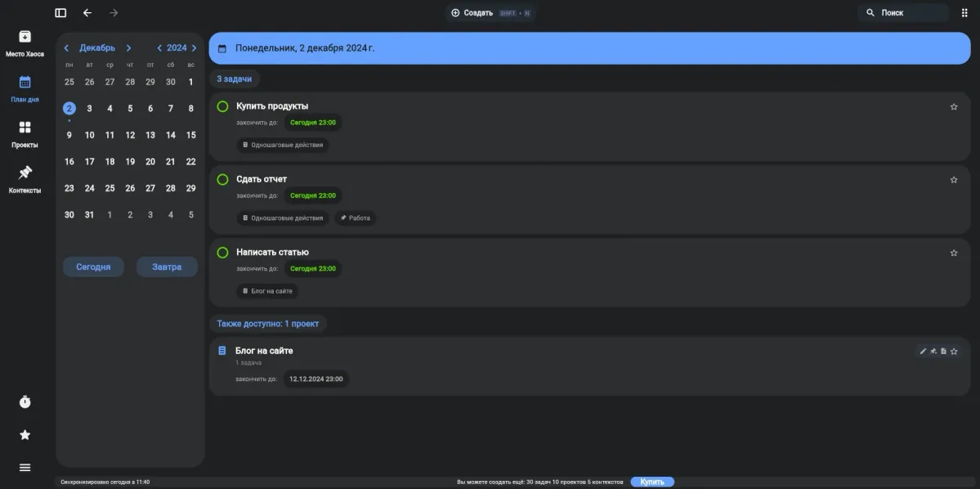Go to previous year before 2024
The width and height of the screenshot is (980, 489).
click(159, 48)
